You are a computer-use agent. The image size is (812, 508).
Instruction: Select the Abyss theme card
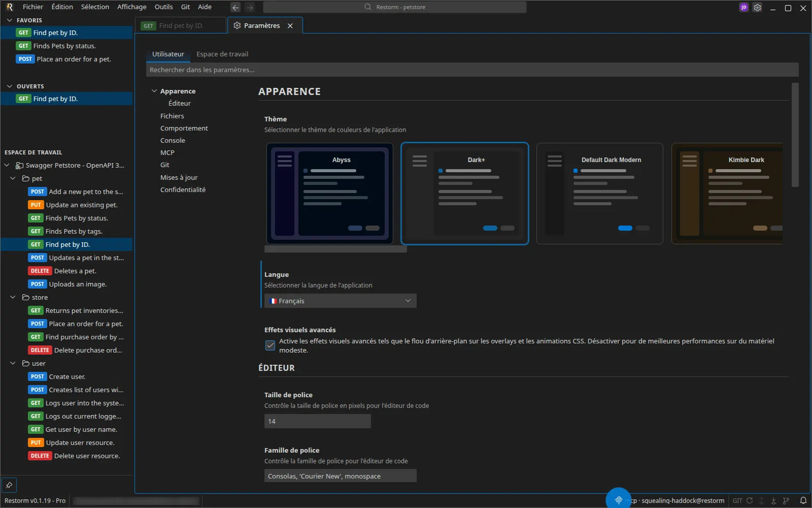coord(330,194)
